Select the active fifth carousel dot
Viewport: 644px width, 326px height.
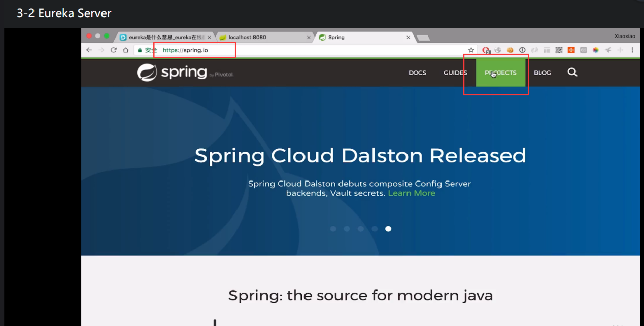[x=388, y=229]
